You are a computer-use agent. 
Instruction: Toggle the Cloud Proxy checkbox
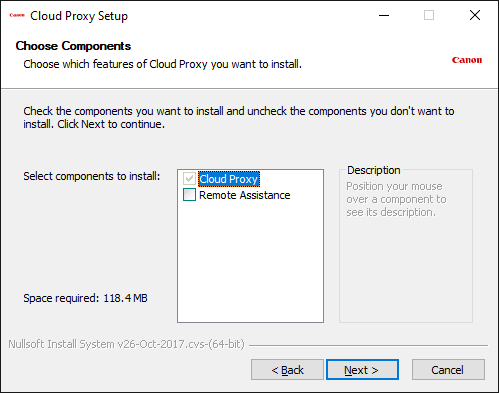pyautogui.click(x=189, y=179)
